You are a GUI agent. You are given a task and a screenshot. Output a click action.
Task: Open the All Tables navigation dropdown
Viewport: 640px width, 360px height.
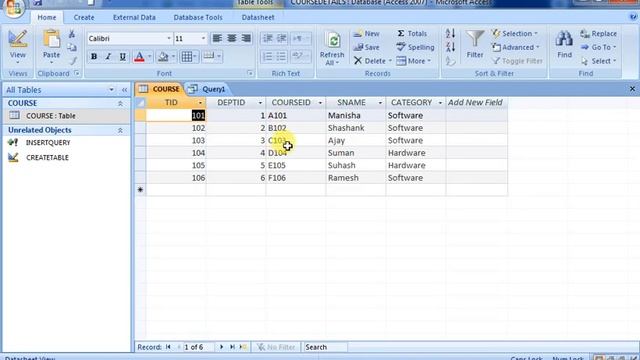[x=111, y=90]
